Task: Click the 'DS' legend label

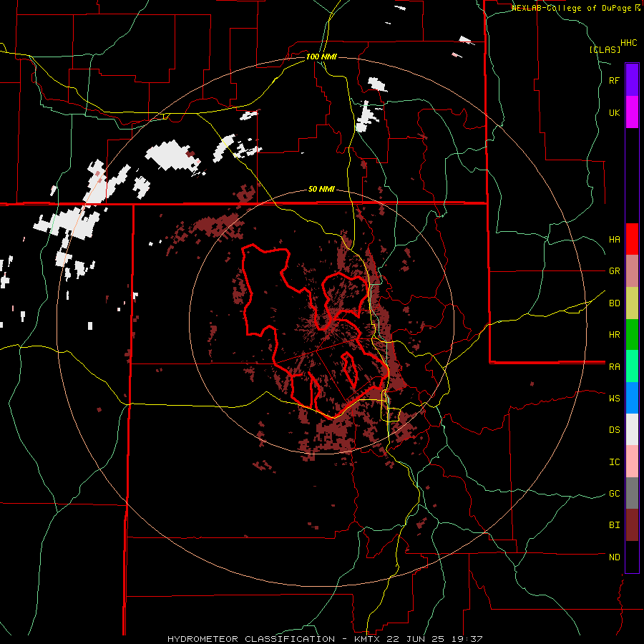Action: coord(614,429)
